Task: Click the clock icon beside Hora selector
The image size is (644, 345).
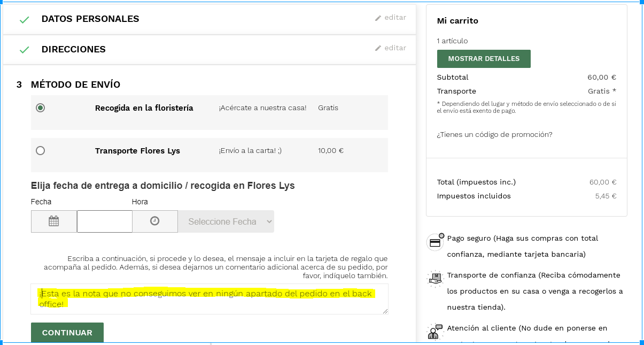Action: 155,221
